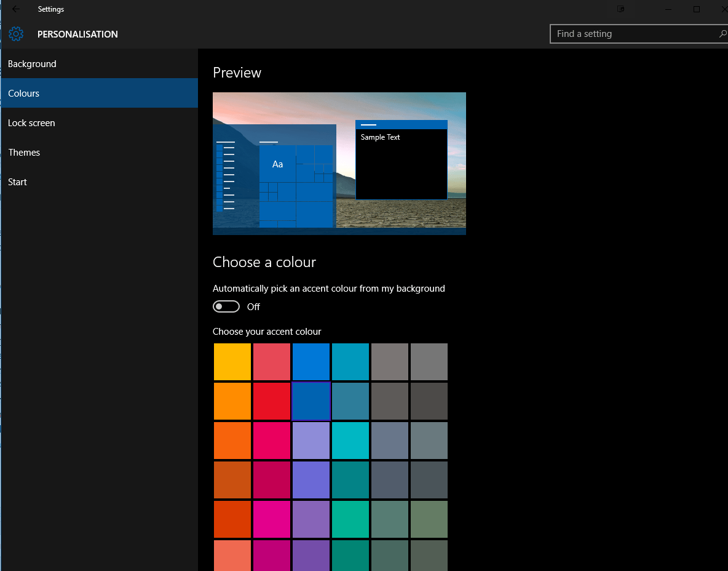Image resolution: width=728 pixels, height=571 pixels.
Task: Select the darkest slate swatch ending fourth row
Action: pos(429,480)
